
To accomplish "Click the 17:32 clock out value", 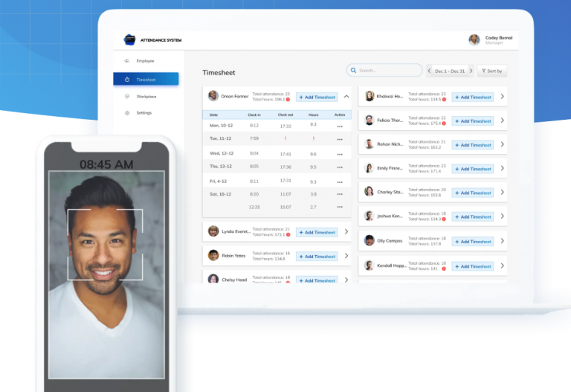I will [x=285, y=126].
